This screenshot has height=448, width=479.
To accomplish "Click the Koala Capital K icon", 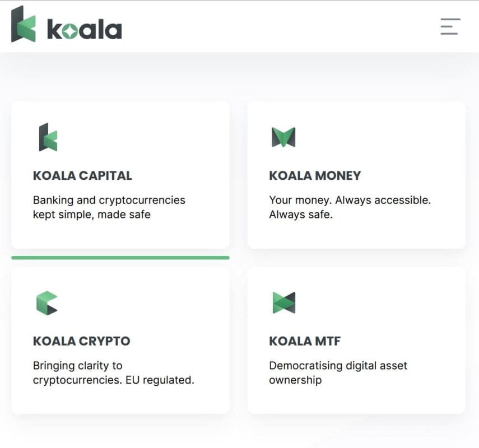I will pos(48,137).
